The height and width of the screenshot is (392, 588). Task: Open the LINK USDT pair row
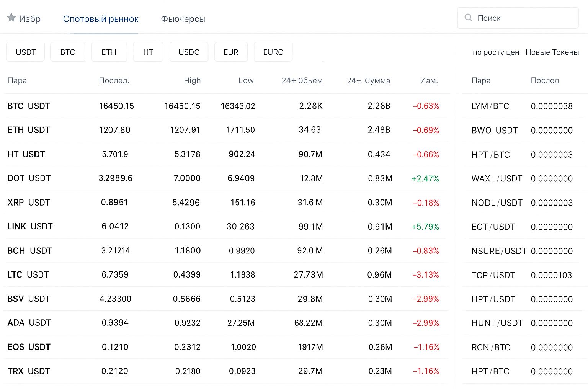[x=30, y=227]
